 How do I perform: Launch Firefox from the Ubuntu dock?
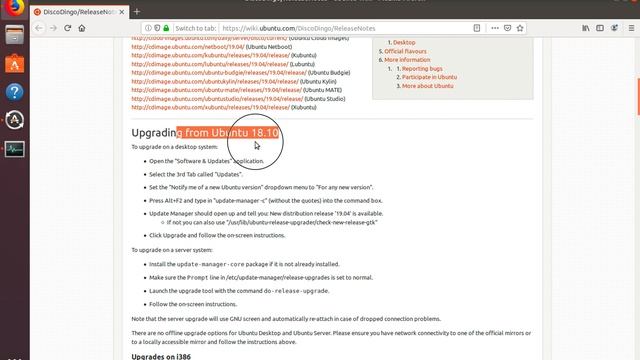click(x=14, y=7)
